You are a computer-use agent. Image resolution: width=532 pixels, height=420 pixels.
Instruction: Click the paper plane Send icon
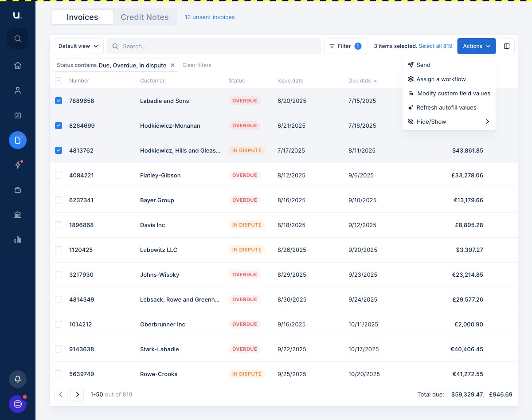point(411,65)
